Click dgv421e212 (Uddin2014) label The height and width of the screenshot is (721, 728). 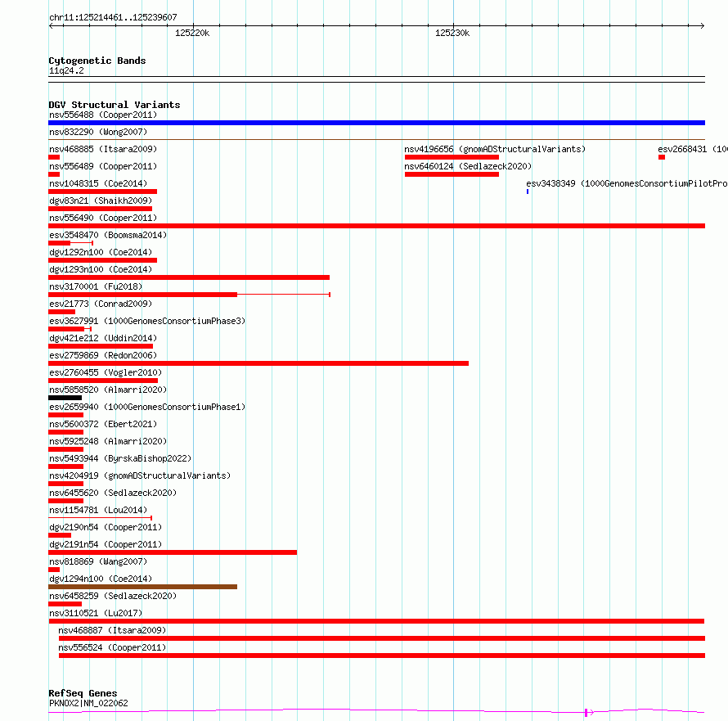click(103, 338)
